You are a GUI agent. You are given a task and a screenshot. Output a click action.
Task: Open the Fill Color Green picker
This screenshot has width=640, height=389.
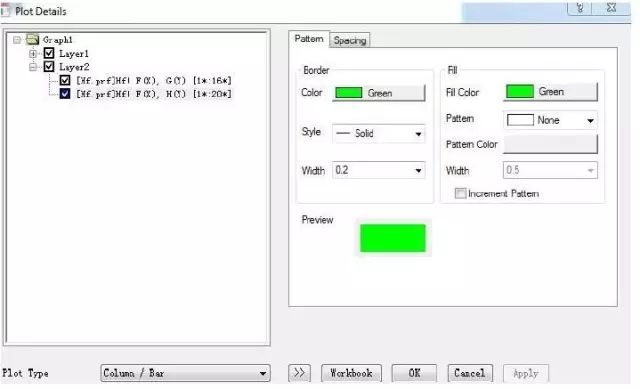(x=550, y=92)
